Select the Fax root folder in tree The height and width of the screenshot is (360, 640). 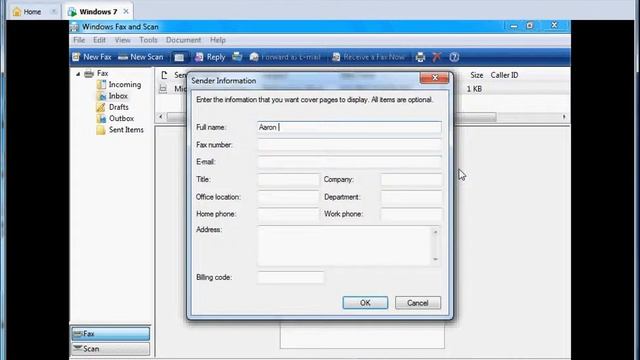point(96,73)
